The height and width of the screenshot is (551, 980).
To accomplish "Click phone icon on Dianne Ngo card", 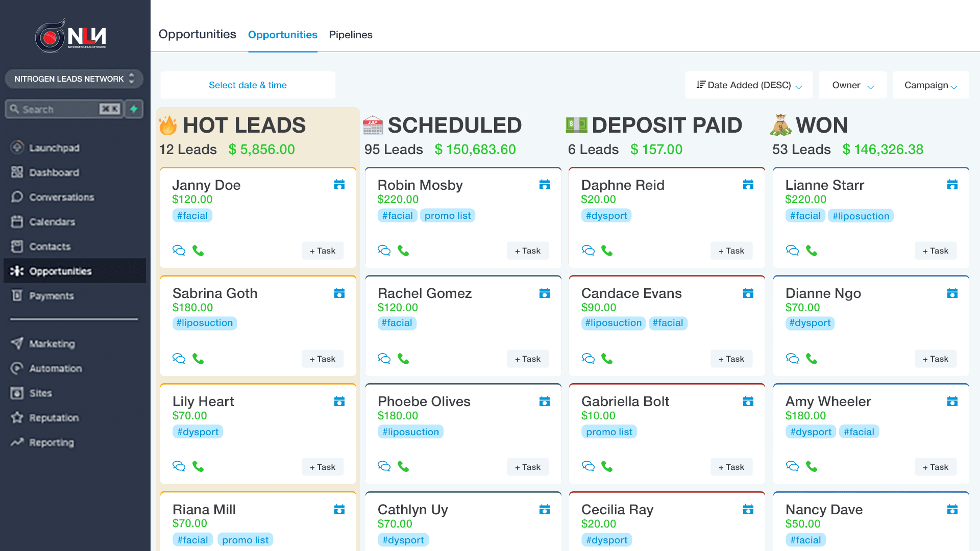I will tap(811, 359).
